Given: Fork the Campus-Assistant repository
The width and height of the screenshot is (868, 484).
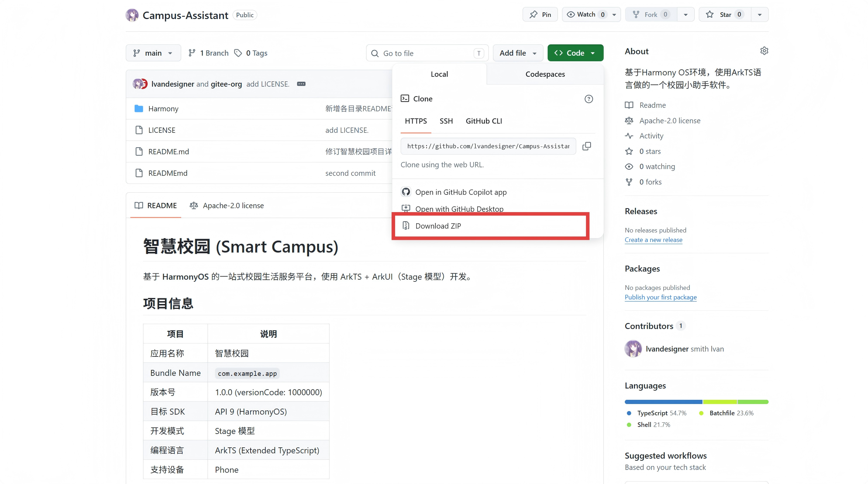Looking at the screenshot, I should [x=651, y=14].
